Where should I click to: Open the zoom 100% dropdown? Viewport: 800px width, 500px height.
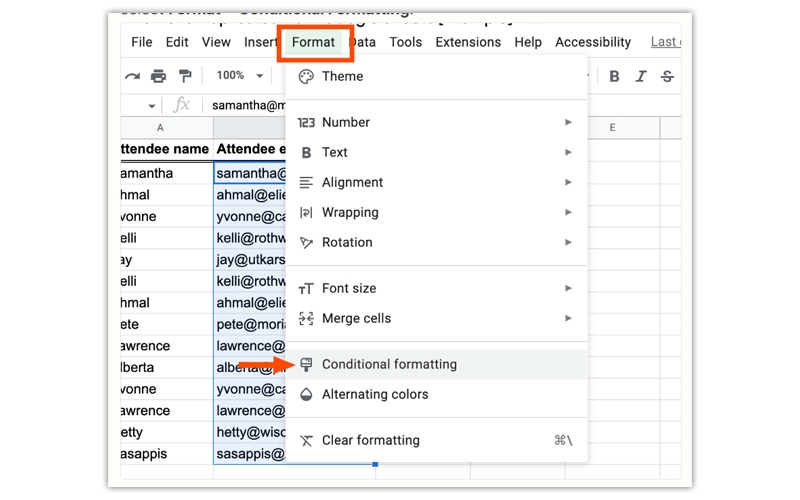coord(240,76)
